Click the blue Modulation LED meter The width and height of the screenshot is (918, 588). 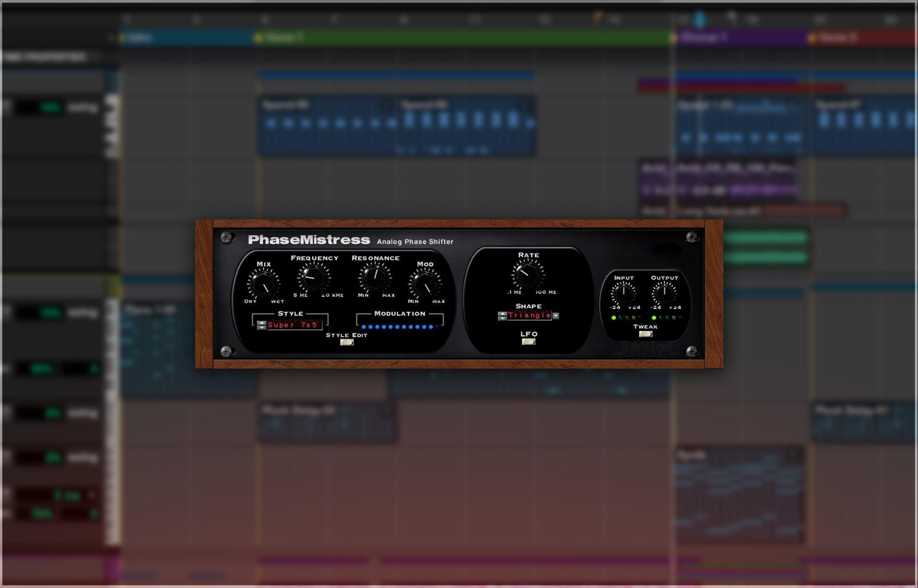(x=400, y=327)
